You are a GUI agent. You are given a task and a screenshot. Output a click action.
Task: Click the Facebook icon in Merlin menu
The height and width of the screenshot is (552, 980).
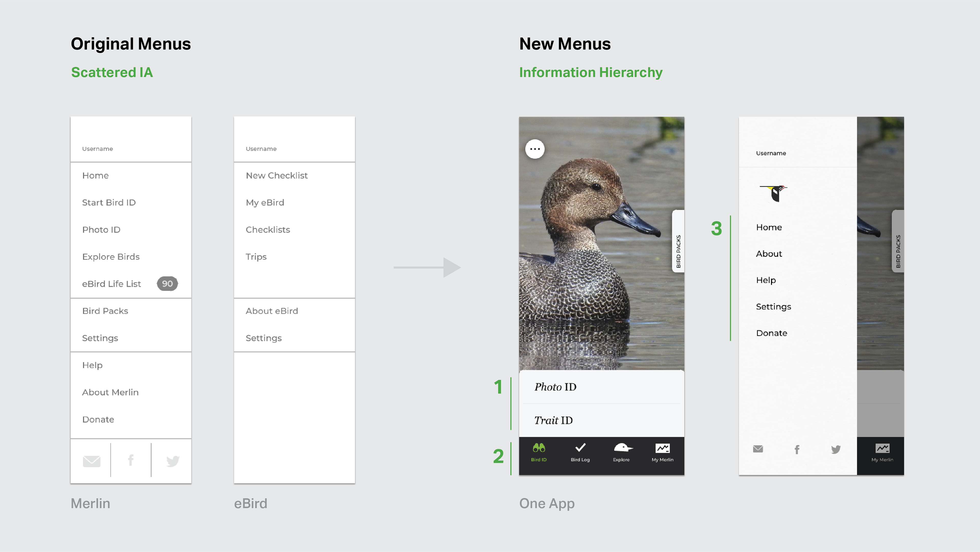(131, 460)
